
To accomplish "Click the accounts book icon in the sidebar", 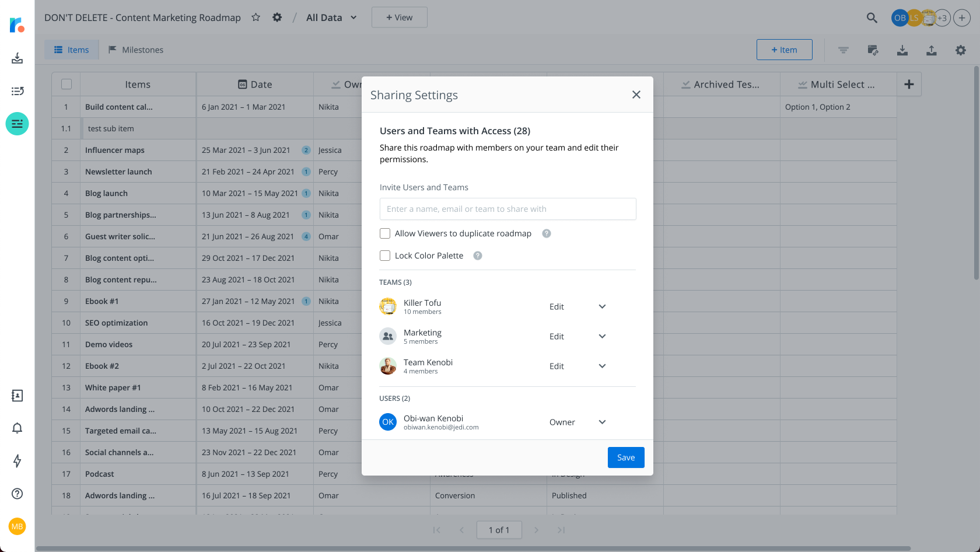I will tap(17, 396).
